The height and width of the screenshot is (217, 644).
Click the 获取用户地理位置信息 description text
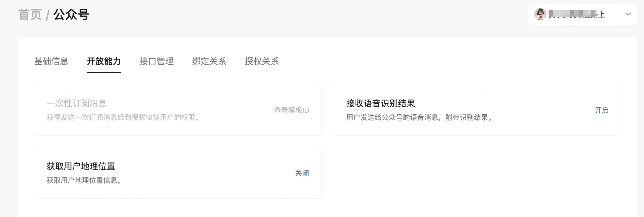[85, 180]
